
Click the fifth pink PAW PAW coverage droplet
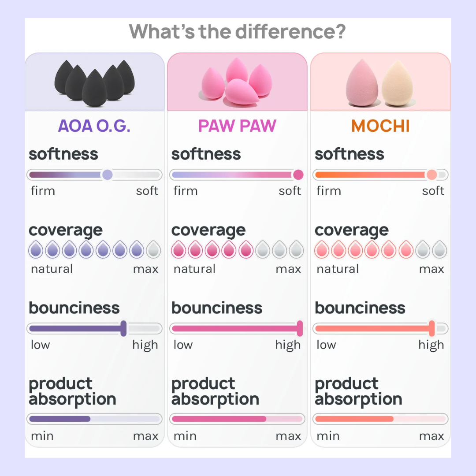[246, 249]
